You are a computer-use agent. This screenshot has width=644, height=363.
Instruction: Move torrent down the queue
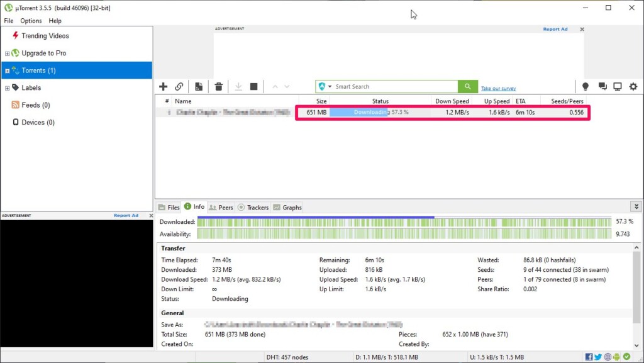pos(287,86)
